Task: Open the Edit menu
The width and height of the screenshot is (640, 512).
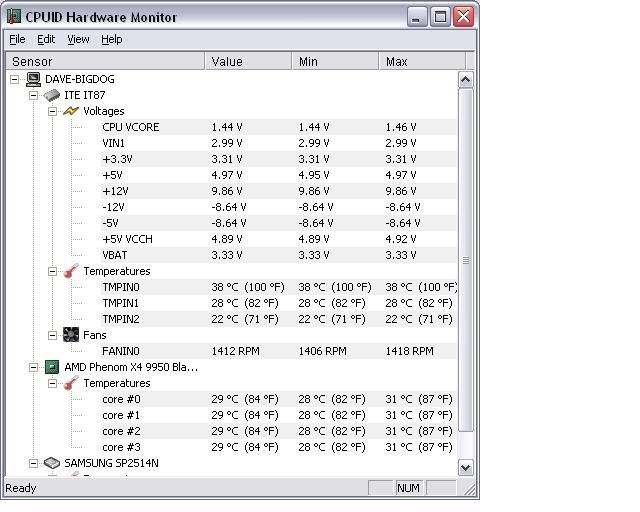Action: pyautogui.click(x=46, y=40)
